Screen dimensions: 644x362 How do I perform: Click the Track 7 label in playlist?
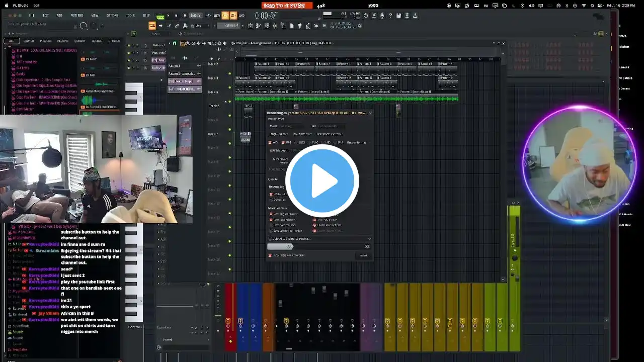[x=213, y=134]
